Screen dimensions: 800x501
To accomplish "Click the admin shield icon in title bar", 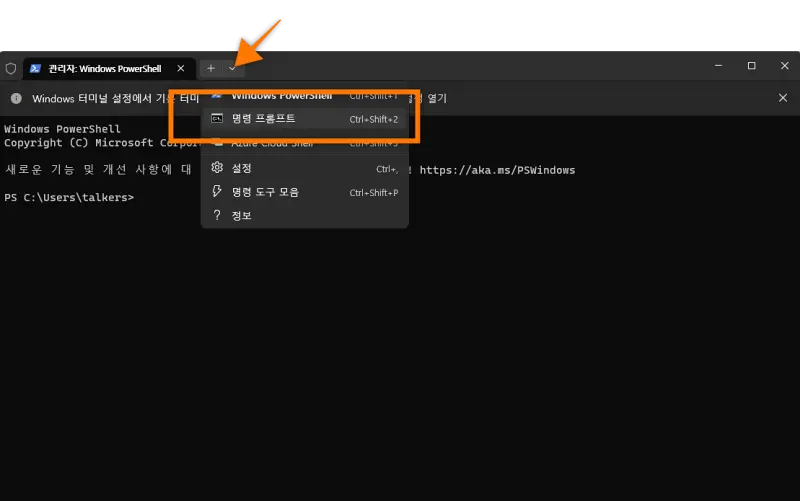I will click(11, 68).
